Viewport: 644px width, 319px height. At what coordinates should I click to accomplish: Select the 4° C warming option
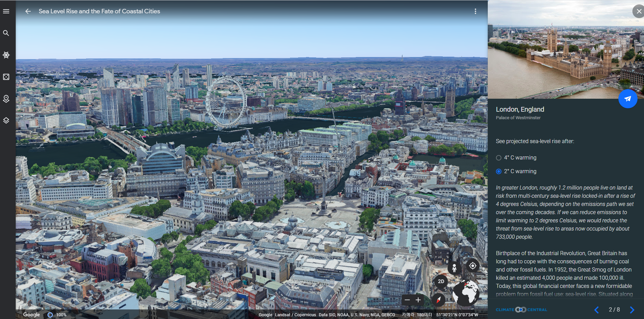point(516,157)
